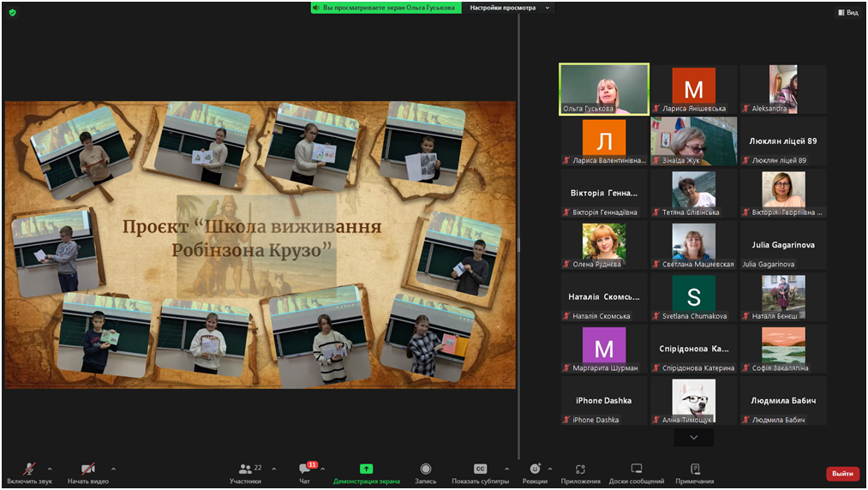
Task: Open the Вид view layout menu
Action: (x=847, y=13)
